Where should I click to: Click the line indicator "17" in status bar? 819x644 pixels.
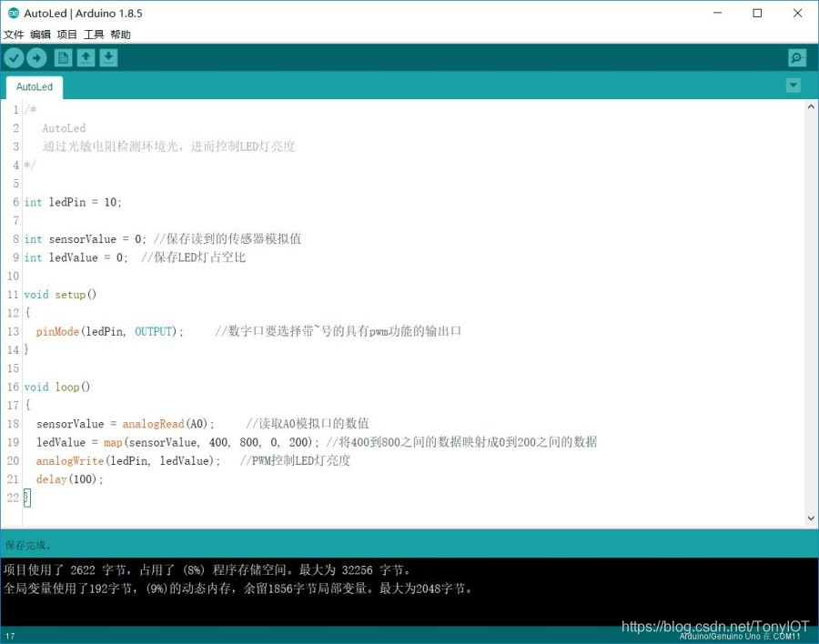[10, 636]
